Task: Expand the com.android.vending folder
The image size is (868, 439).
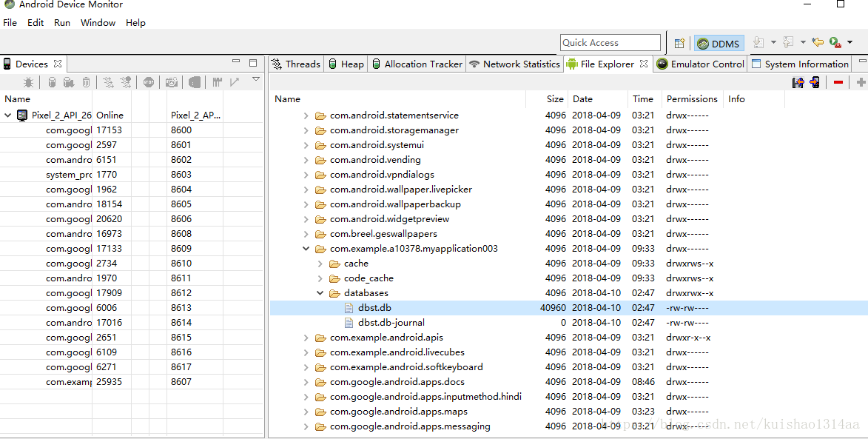Action: coord(306,160)
